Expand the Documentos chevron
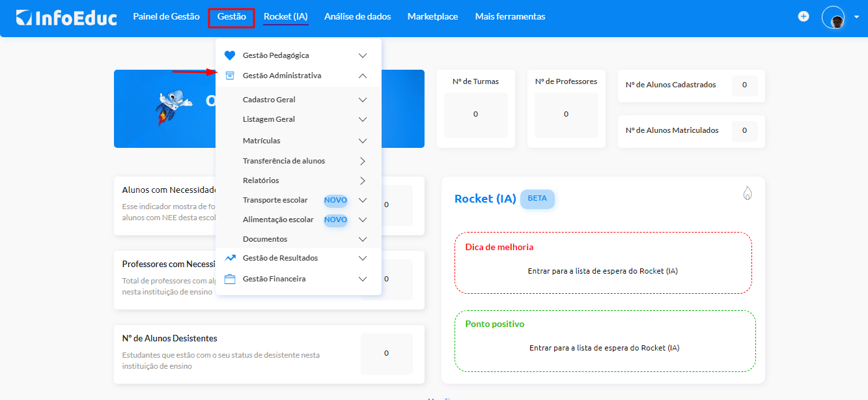Screen dimensions: 868x400 [363, 239]
